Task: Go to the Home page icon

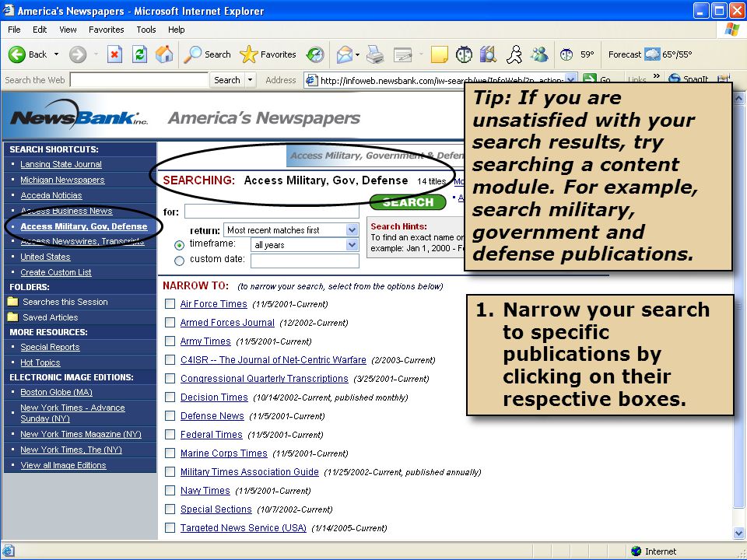Action: click(164, 54)
